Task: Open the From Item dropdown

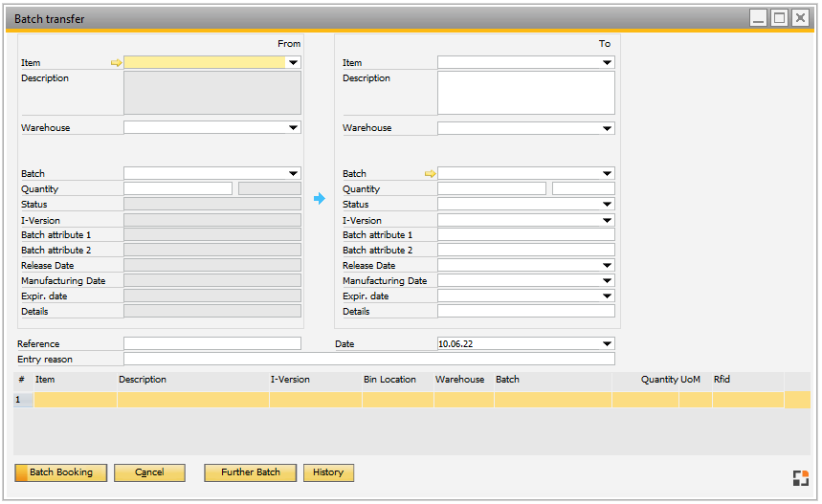Action: point(293,63)
